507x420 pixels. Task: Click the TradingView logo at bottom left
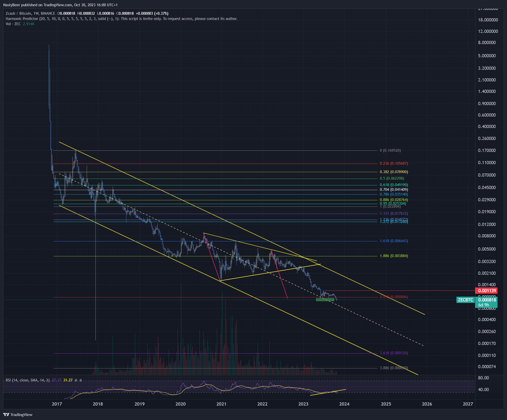pyautogui.click(x=18, y=415)
